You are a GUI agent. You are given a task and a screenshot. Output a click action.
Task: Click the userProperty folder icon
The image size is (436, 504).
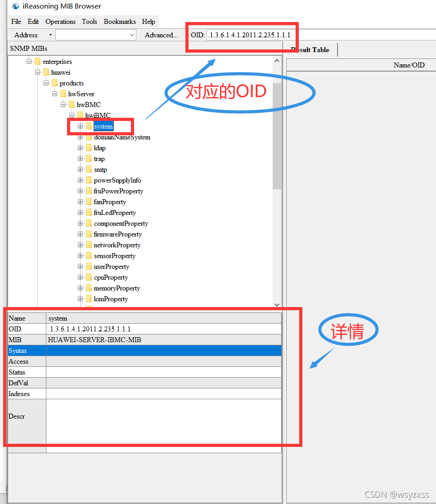point(89,266)
